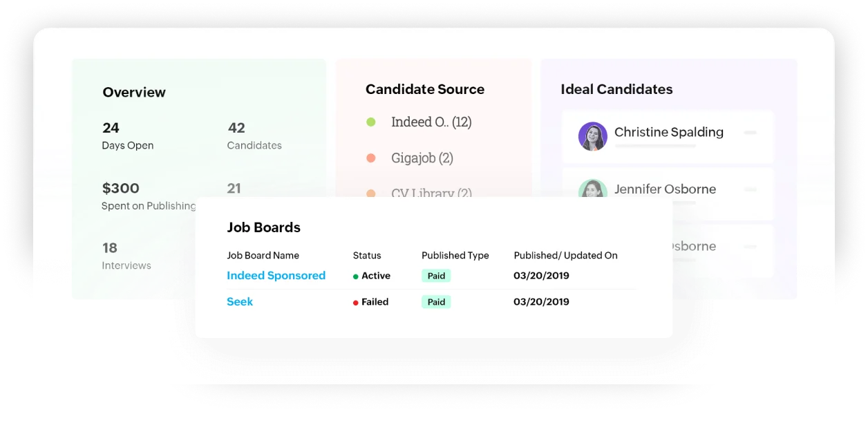This screenshot has width=868, height=423.
Task: Click the orange dot beside CV Library (2)
Action: [x=370, y=194]
